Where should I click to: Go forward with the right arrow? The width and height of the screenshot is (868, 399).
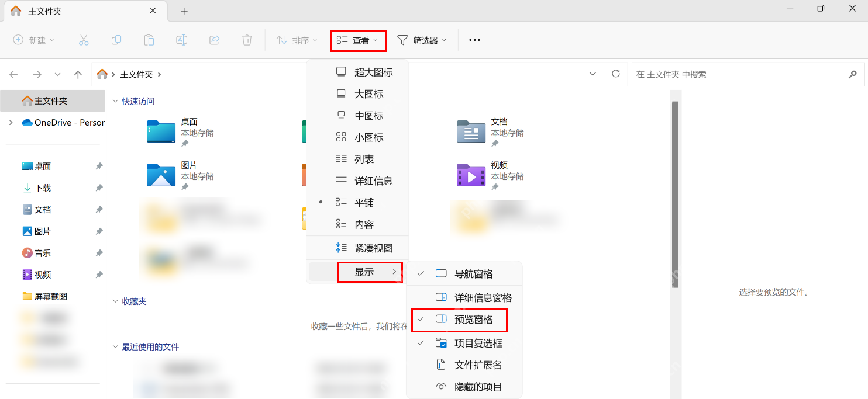[x=37, y=74]
